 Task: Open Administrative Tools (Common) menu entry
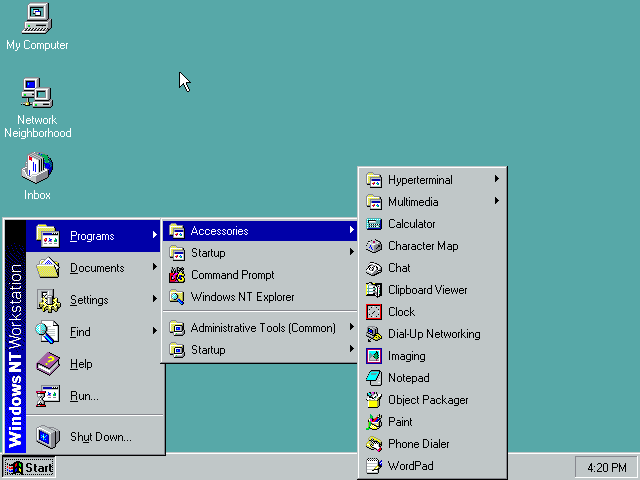(x=260, y=328)
